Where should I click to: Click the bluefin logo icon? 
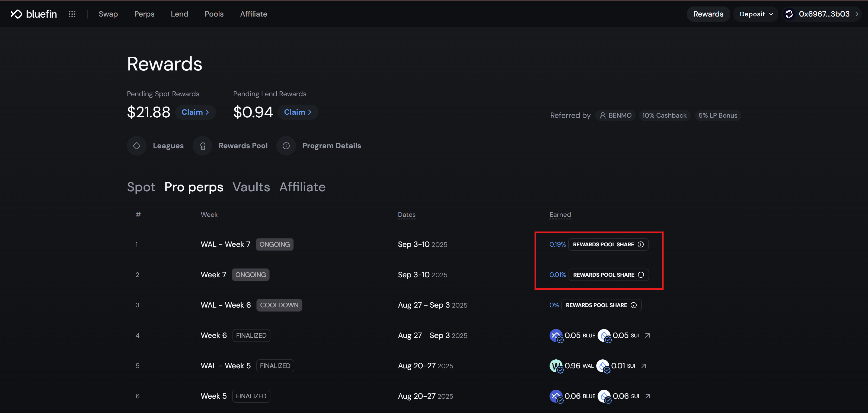16,14
